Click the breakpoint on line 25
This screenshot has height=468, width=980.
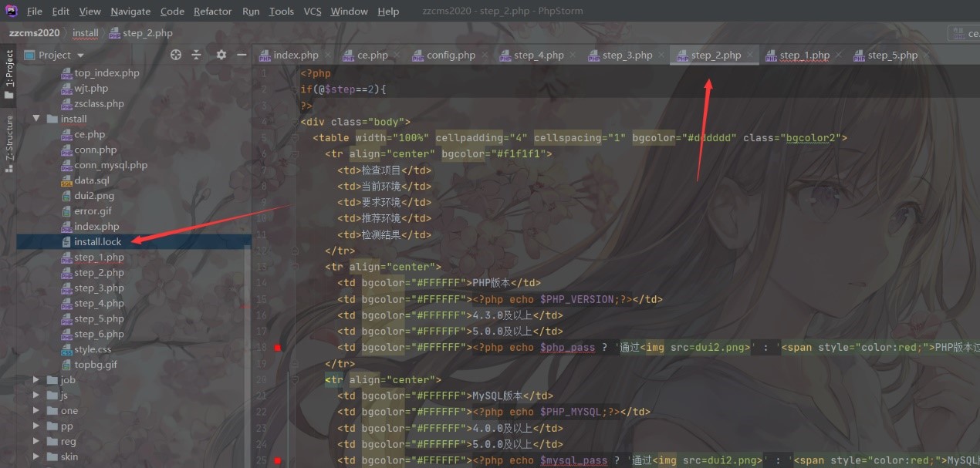[277, 461]
